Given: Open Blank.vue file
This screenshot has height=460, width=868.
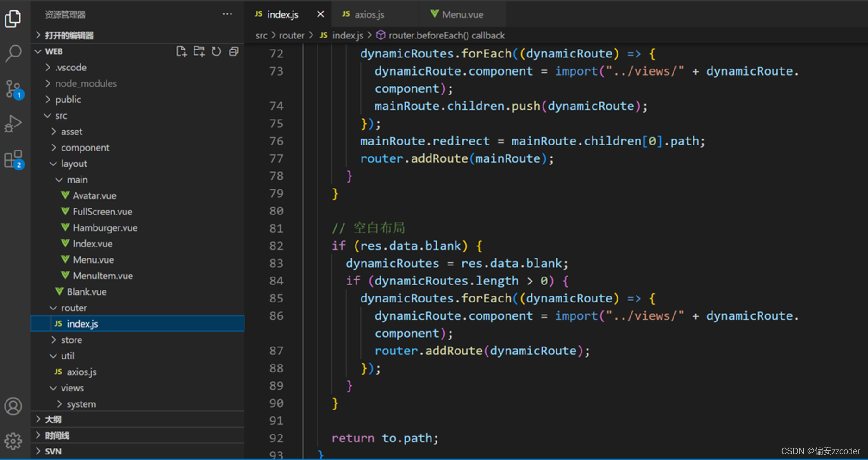Looking at the screenshot, I should click(137, 292).
